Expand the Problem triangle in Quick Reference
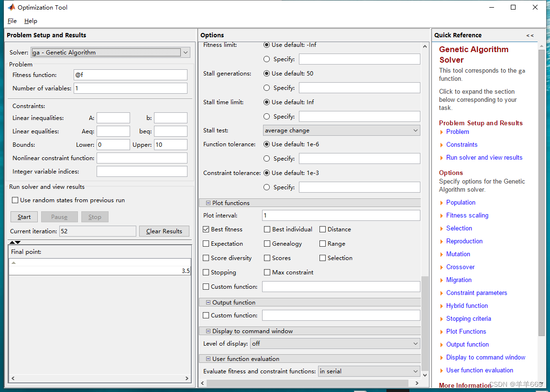 [x=441, y=132]
